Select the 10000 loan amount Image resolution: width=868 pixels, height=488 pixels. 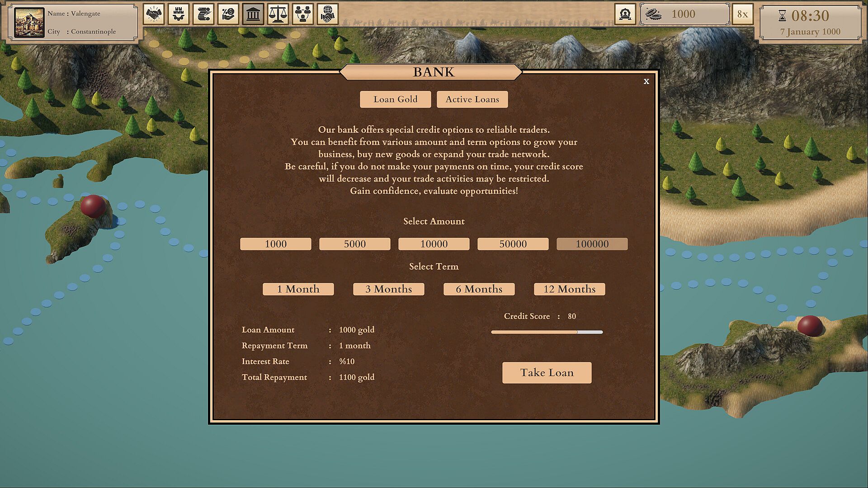point(434,244)
